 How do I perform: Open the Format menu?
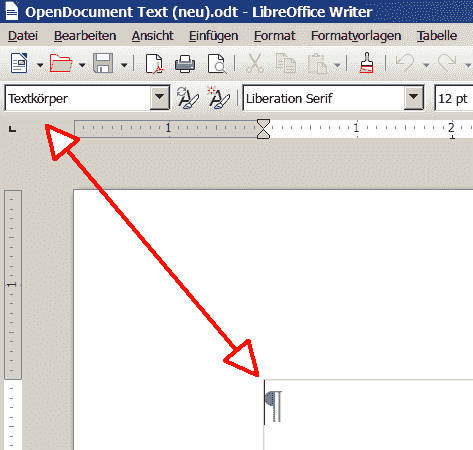pyautogui.click(x=274, y=36)
